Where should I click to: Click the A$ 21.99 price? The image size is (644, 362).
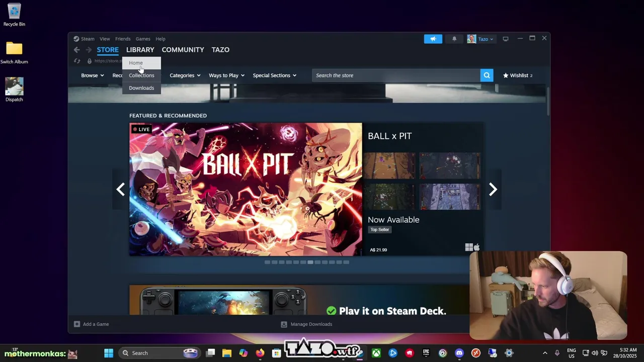(378, 250)
